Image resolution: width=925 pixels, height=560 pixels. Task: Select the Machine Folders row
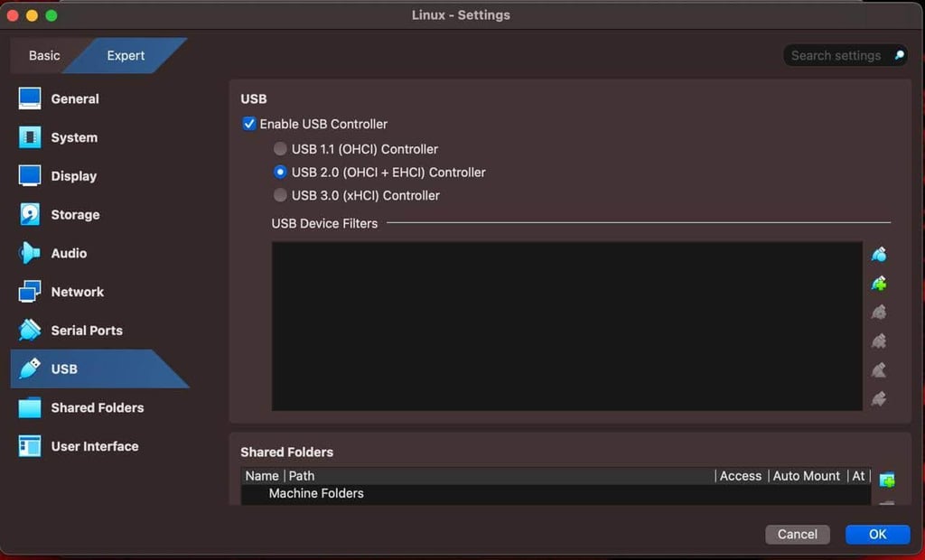pyautogui.click(x=556, y=493)
